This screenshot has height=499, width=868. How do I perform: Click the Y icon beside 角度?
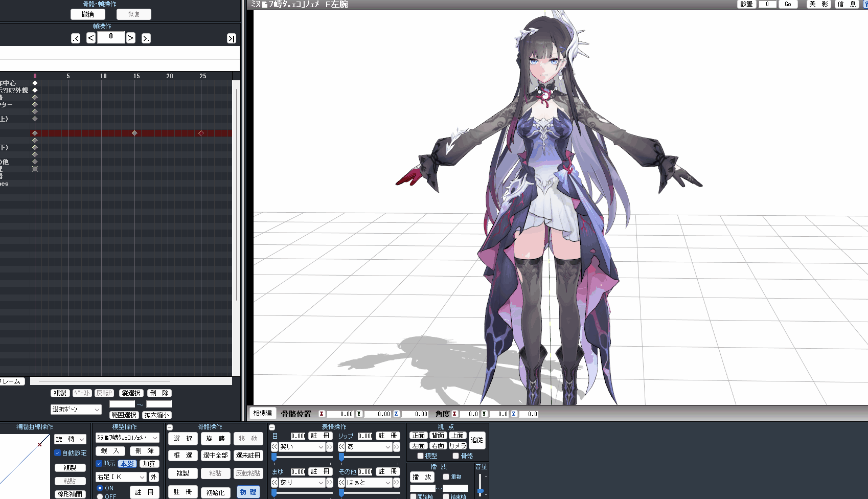point(484,414)
